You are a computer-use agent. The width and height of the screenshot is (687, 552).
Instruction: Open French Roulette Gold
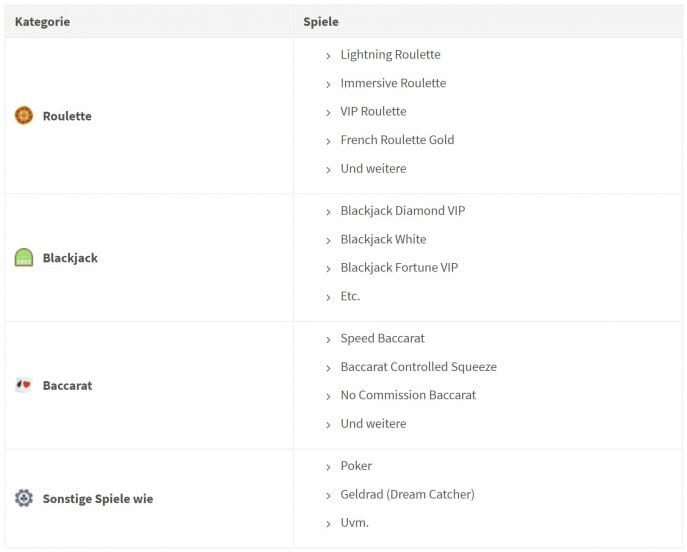397,140
